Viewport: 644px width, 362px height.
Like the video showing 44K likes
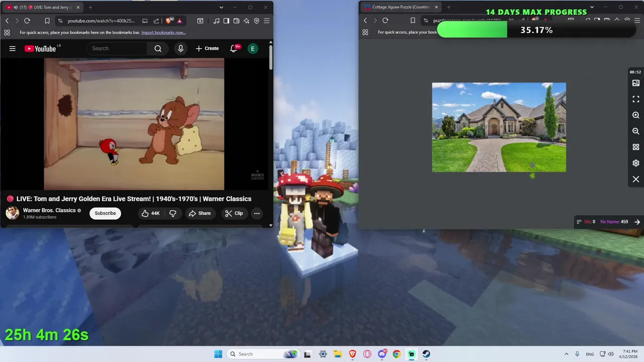click(x=150, y=213)
